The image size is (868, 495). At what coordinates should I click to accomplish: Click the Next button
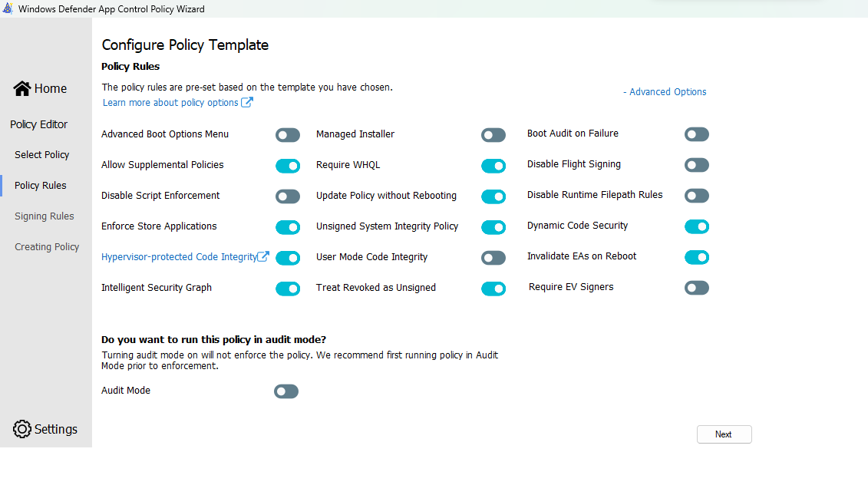pyautogui.click(x=724, y=434)
